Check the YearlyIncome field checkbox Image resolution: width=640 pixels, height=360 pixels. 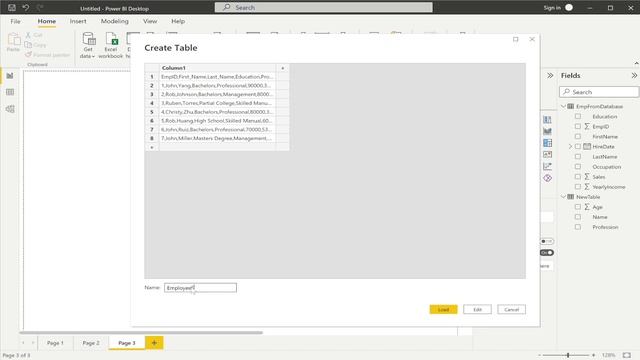(578, 187)
